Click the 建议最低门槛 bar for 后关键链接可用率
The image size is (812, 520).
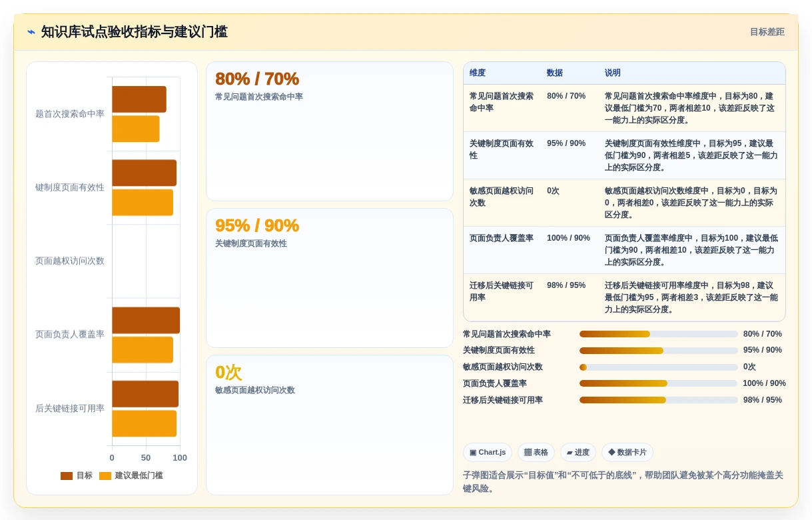click(144, 423)
